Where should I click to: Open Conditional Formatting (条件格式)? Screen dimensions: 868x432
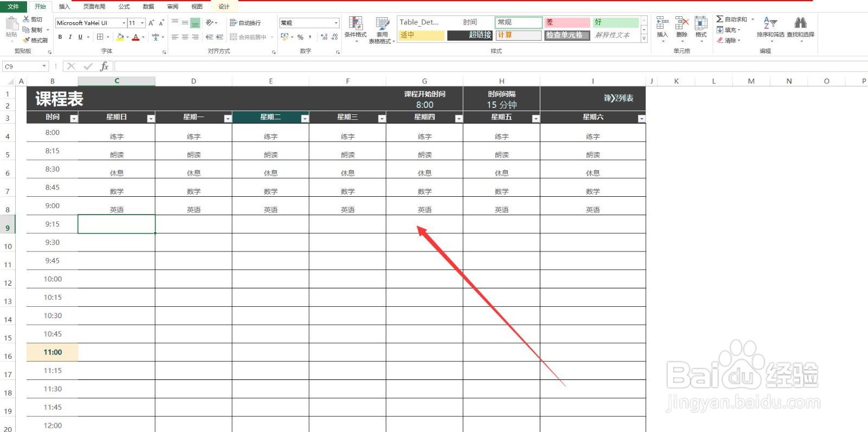pyautogui.click(x=355, y=30)
